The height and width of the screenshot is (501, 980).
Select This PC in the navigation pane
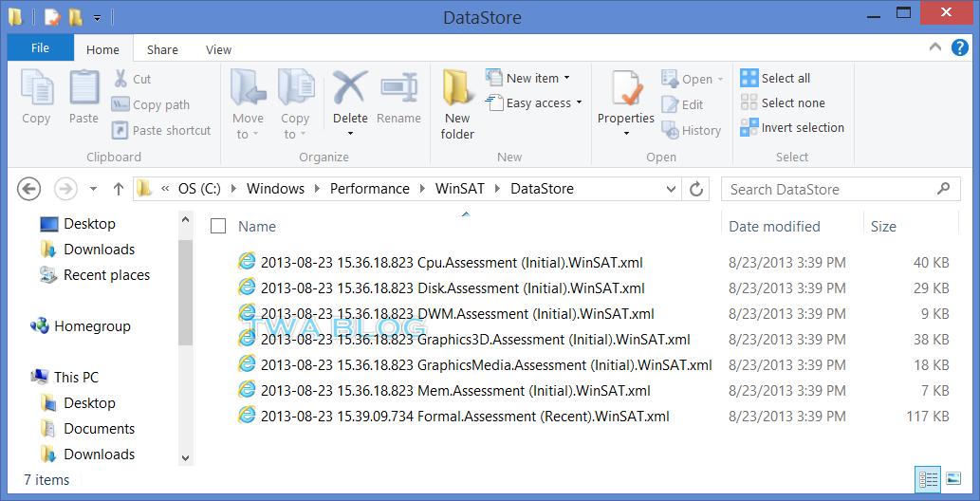click(65, 377)
